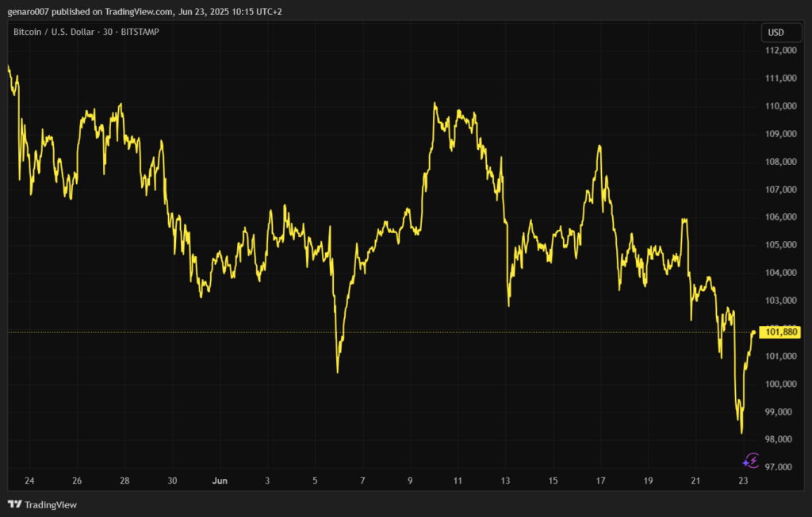Click the 97,000 price axis label

(x=780, y=467)
